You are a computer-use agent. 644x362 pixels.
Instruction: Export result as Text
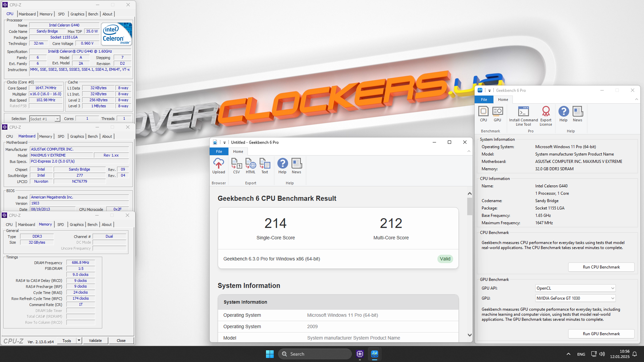265,166
